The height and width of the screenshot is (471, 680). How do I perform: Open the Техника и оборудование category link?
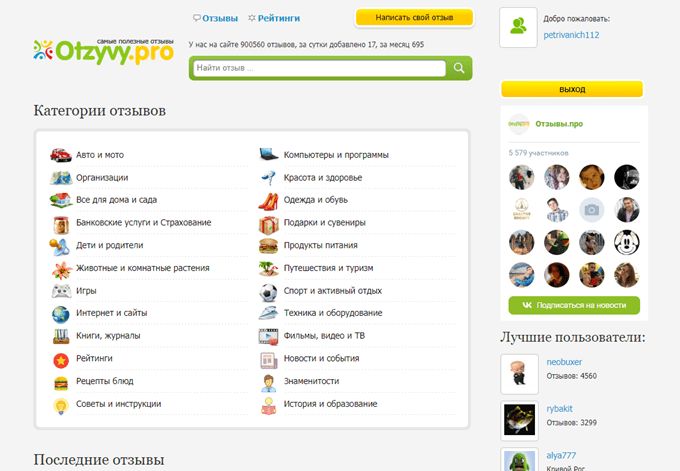click(333, 313)
